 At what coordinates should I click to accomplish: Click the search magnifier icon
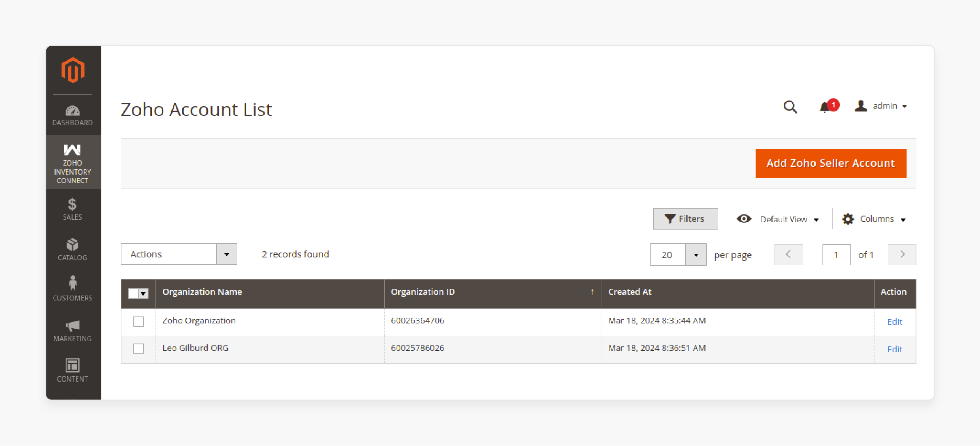point(790,107)
